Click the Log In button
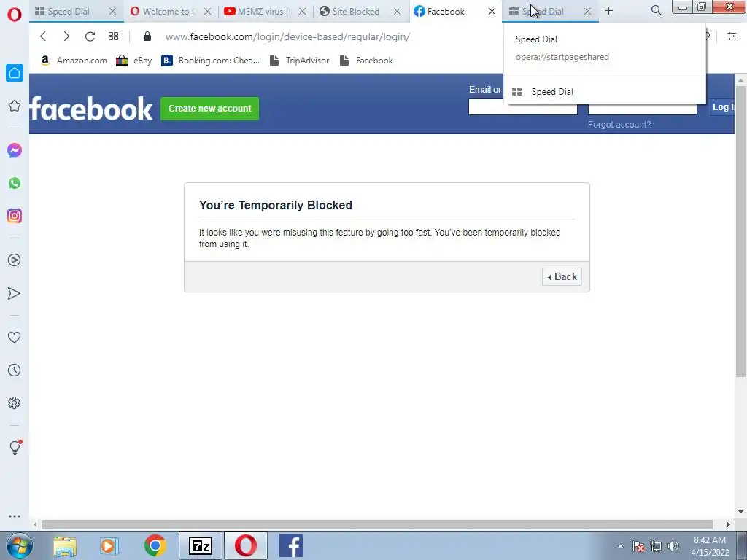The image size is (747, 560). tap(721, 107)
